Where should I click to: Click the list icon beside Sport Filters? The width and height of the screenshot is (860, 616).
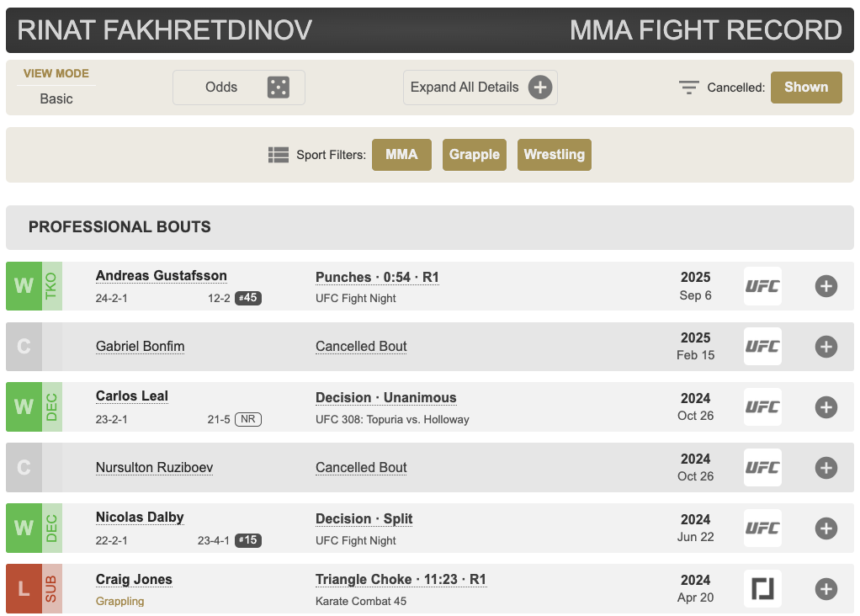click(279, 155)
